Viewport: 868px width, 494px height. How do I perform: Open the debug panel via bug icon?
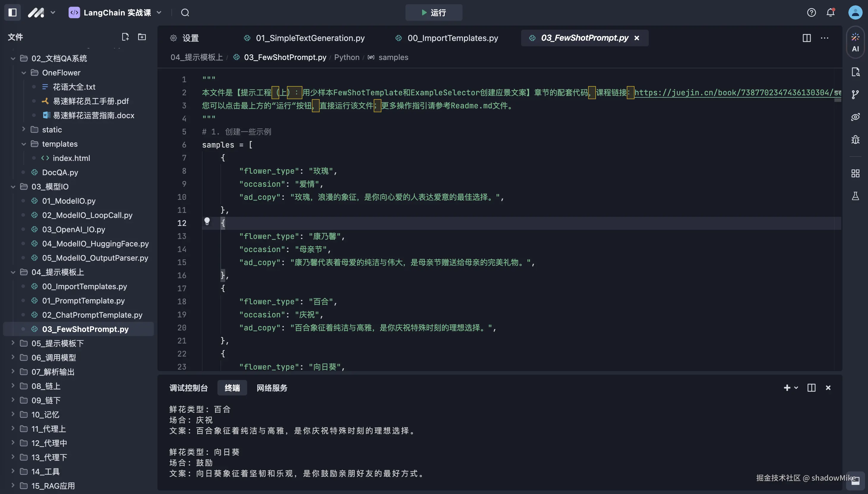click(x=856, y=140)
